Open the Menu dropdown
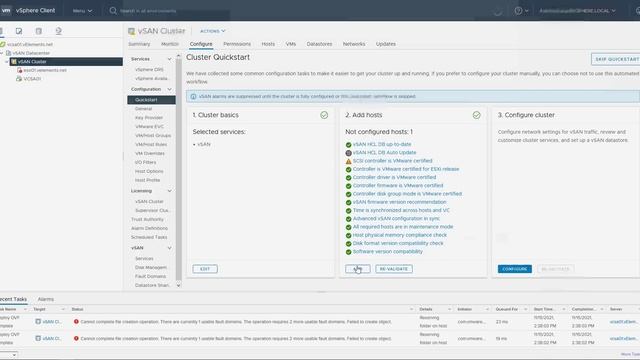The height and width of the screenshot is (360, 640). click(82, 11)
